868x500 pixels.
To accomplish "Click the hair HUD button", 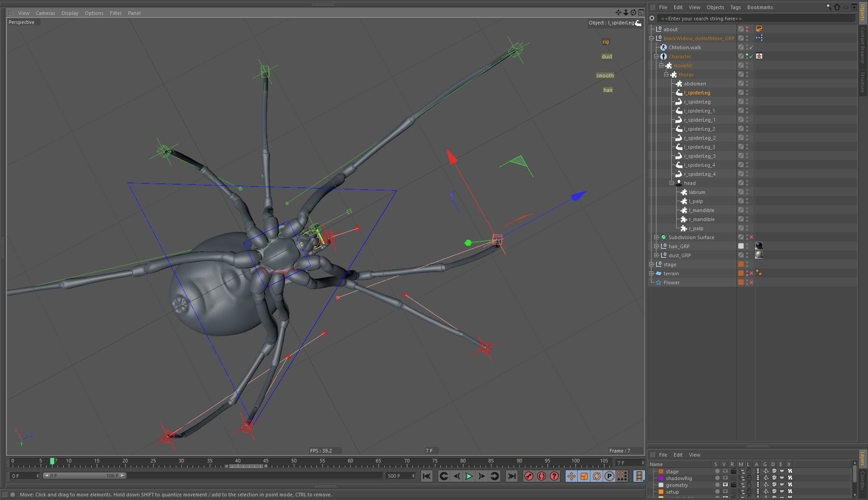I will [608, 90].
